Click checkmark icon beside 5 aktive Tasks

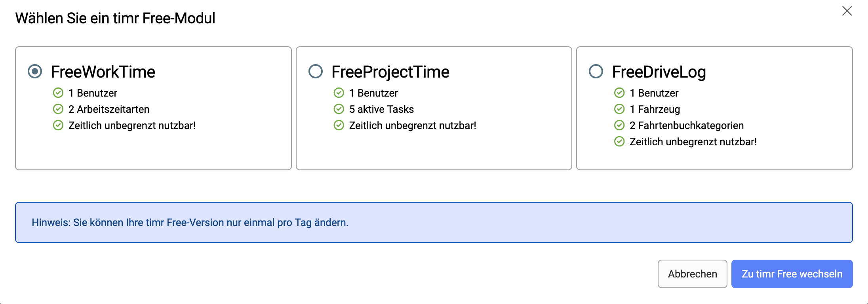[339, 109]
